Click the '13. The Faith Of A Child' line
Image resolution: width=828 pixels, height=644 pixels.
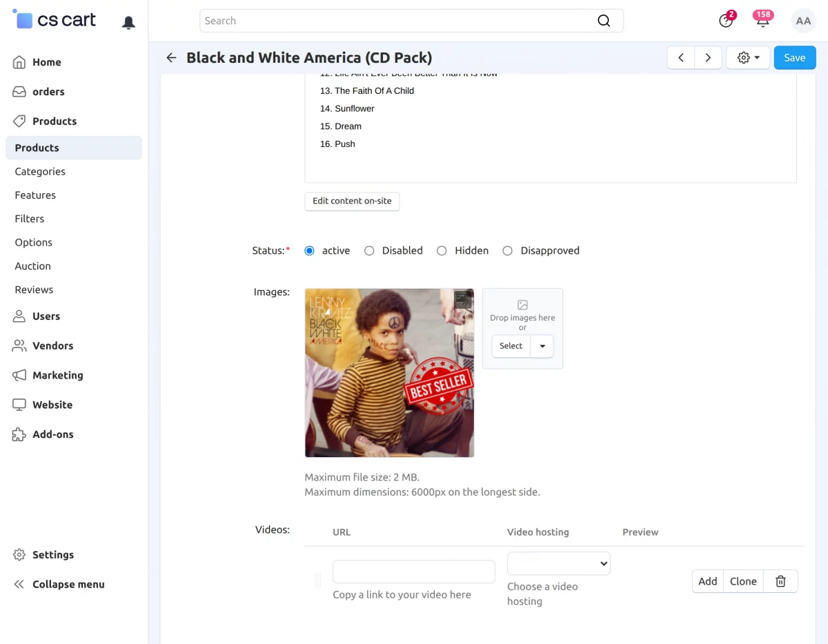[x=367, y=91]
